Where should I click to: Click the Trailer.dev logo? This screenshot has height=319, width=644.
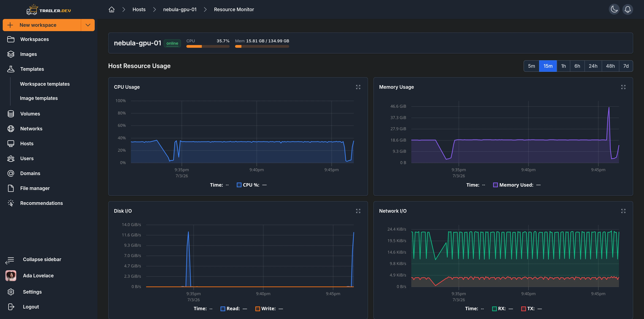coord(49,10)
